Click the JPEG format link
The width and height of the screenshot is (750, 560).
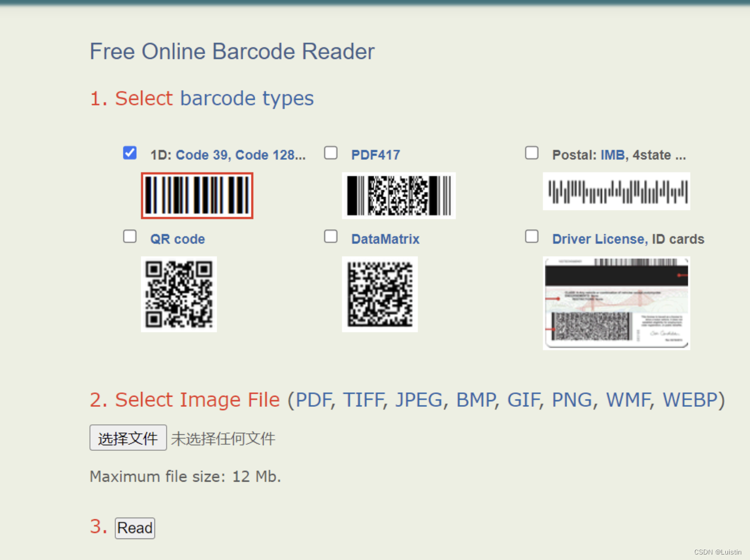tap(419, 400)
